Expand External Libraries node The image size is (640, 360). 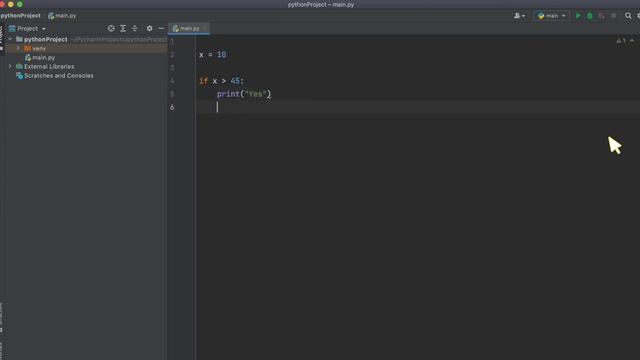click(10, 66)
